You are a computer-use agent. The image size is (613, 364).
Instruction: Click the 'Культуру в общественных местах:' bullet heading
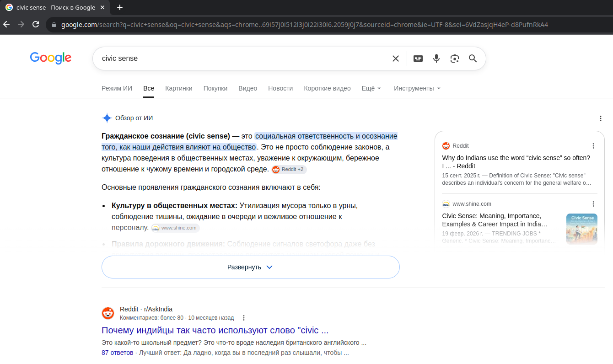pyautogui.click(x=174, y=205)
